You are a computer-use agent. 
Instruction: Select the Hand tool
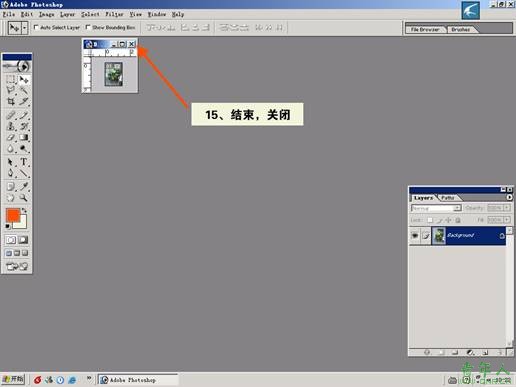point(11,198)
